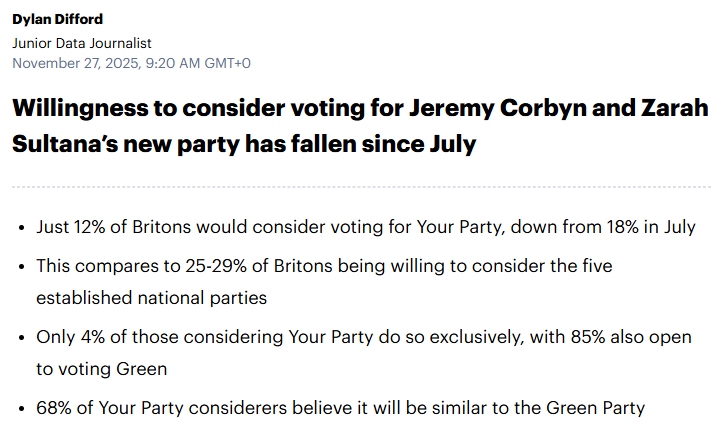Click the third bullet point marker

22,339
